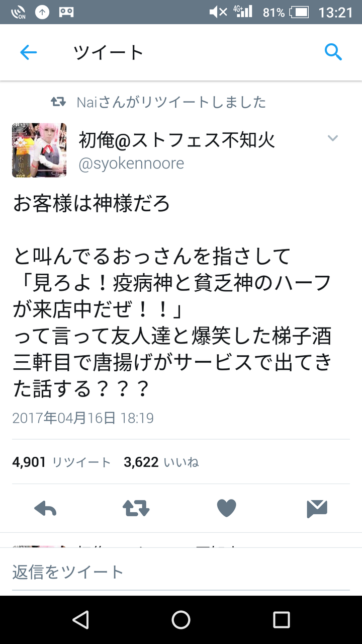Tap the ツイート header title

point(109,52)
